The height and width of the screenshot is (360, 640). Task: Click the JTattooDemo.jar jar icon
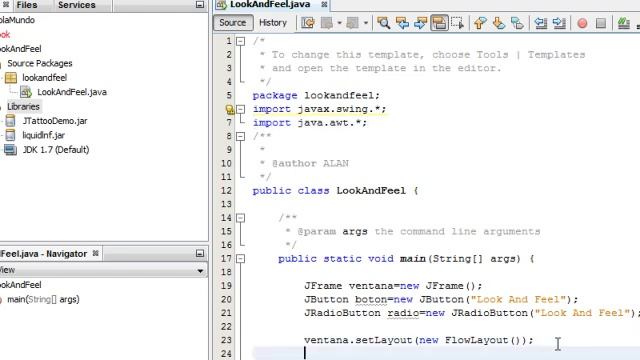coord(10,121)
